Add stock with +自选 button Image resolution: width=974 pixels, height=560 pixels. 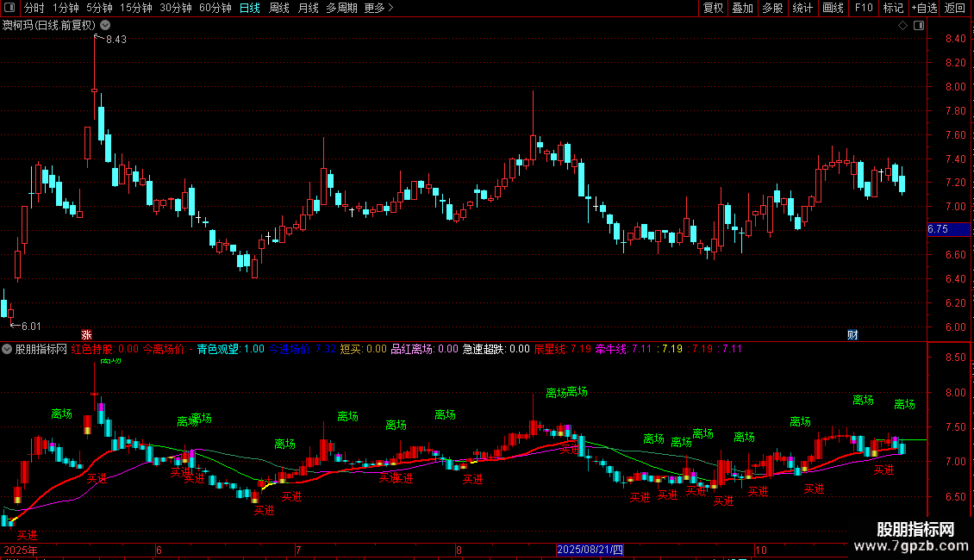[924, 8]
